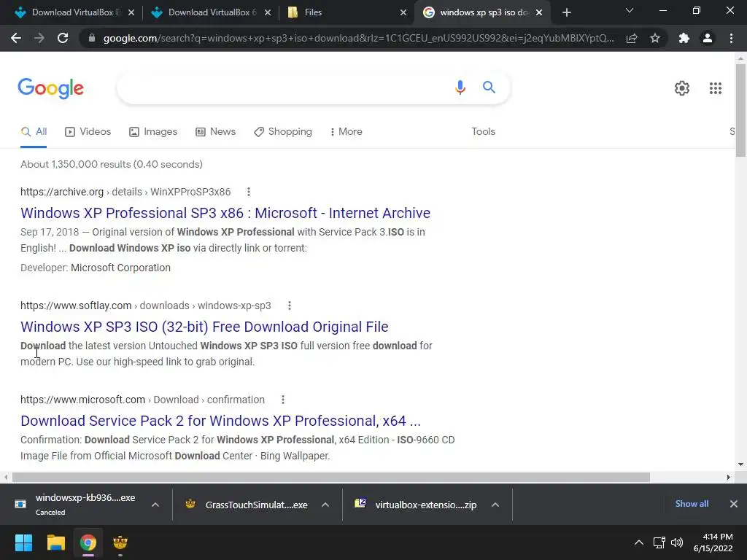Open the Windows XP Professional SP3 x86 result
Screen dimensions: 747x560
coord(225,213)
